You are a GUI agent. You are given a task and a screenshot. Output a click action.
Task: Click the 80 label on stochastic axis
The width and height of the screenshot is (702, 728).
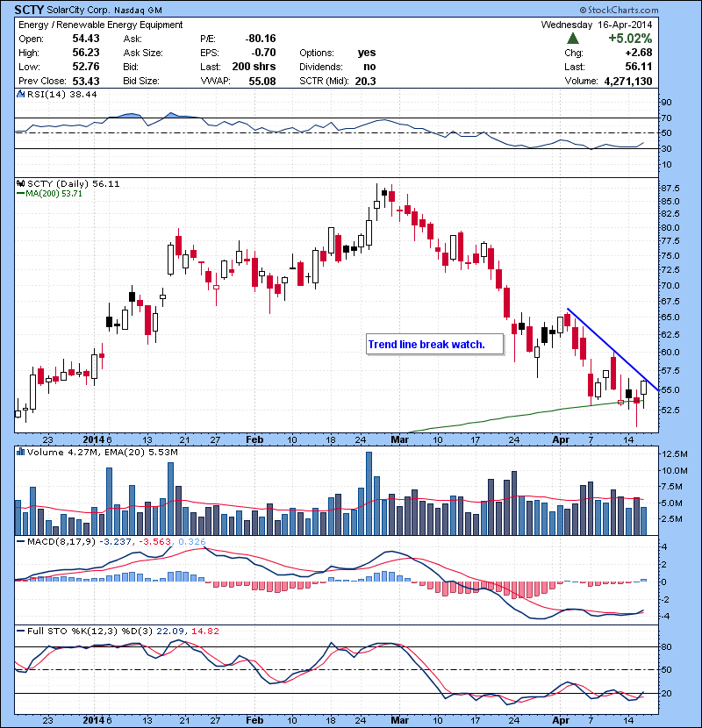point(666,646)
